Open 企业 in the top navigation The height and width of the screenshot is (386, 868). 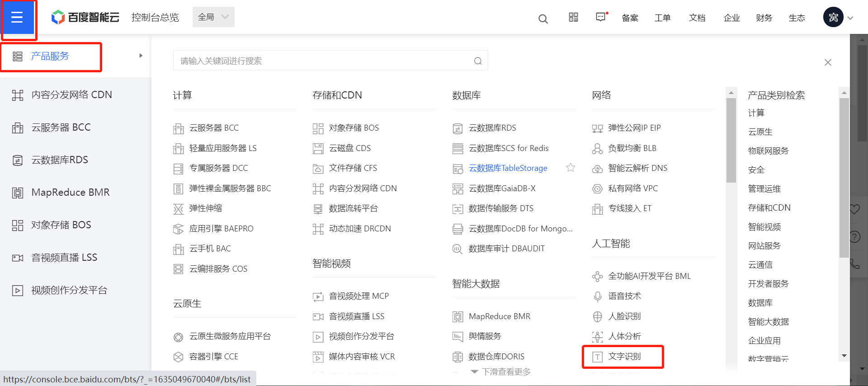(731, 18)
